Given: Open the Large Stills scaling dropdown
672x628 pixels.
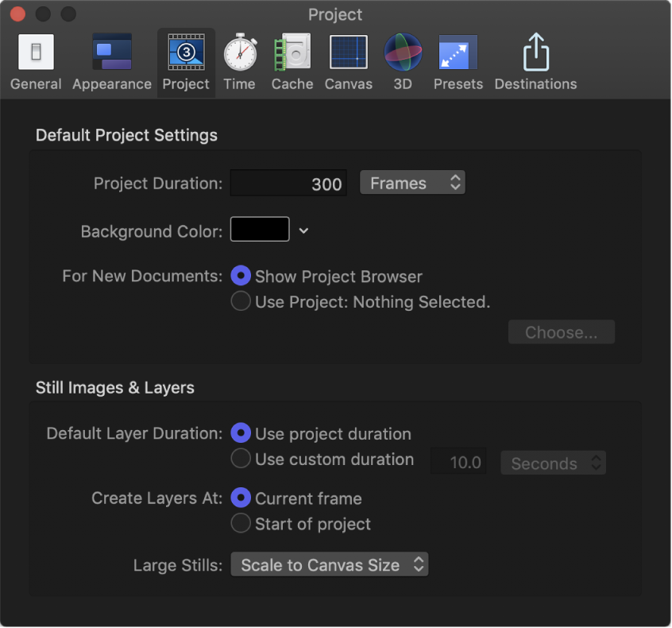Looking at the screenshot, I should [329, 564].
